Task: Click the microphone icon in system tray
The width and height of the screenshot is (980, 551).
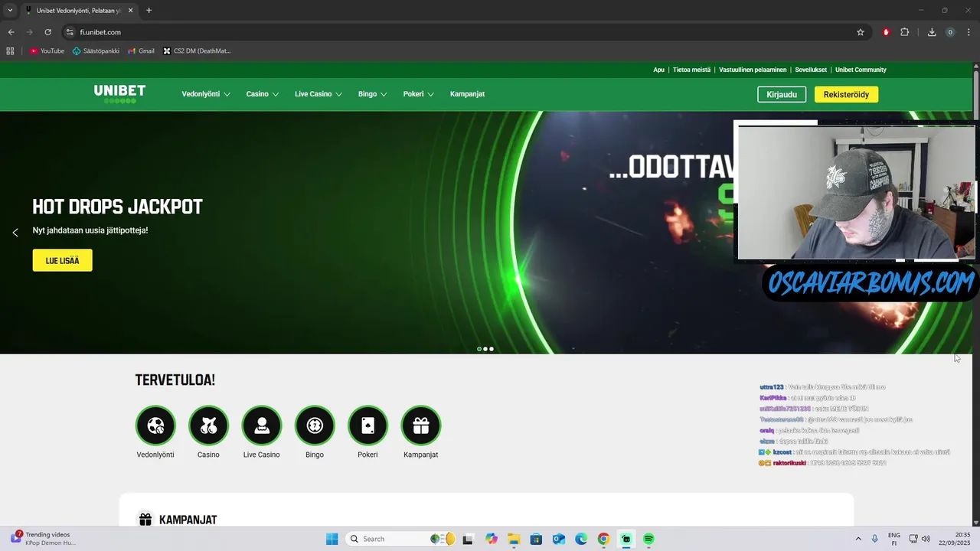Action: click(874, 539)
